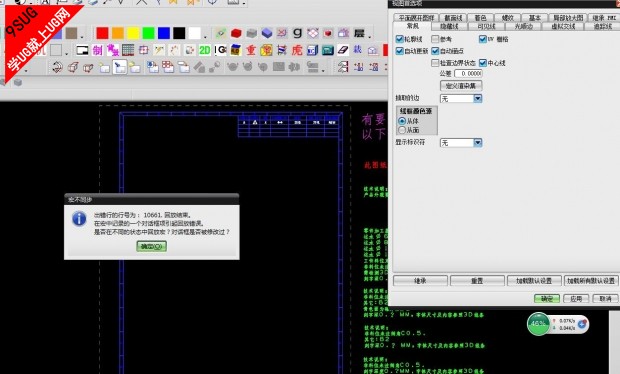Click the 层 (layer) toolbar icon
Image resolution: width=620 pixels, height=374 pixels.
pos(359,33)
